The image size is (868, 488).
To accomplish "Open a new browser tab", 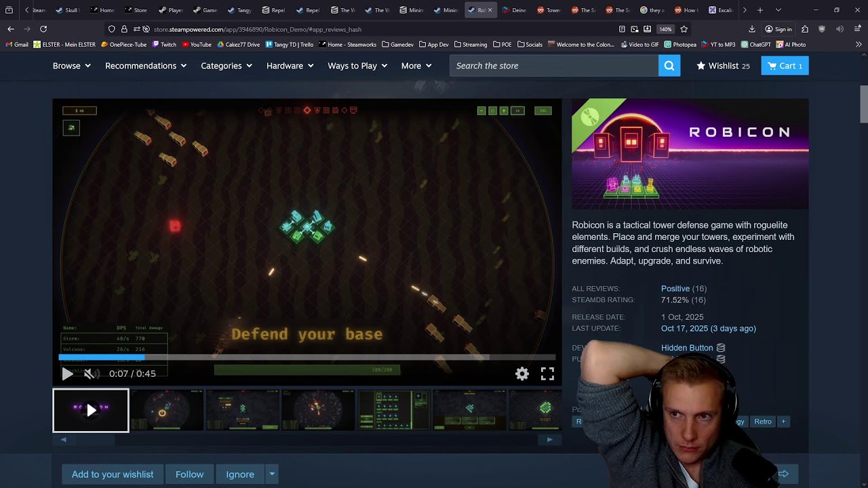I will pos(760,10).
